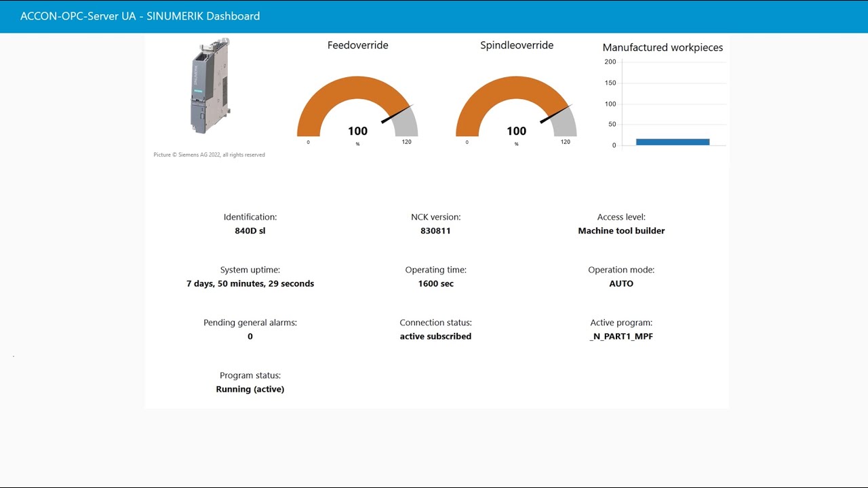
Task: Click the Operating time label
Action: (436, 270)
